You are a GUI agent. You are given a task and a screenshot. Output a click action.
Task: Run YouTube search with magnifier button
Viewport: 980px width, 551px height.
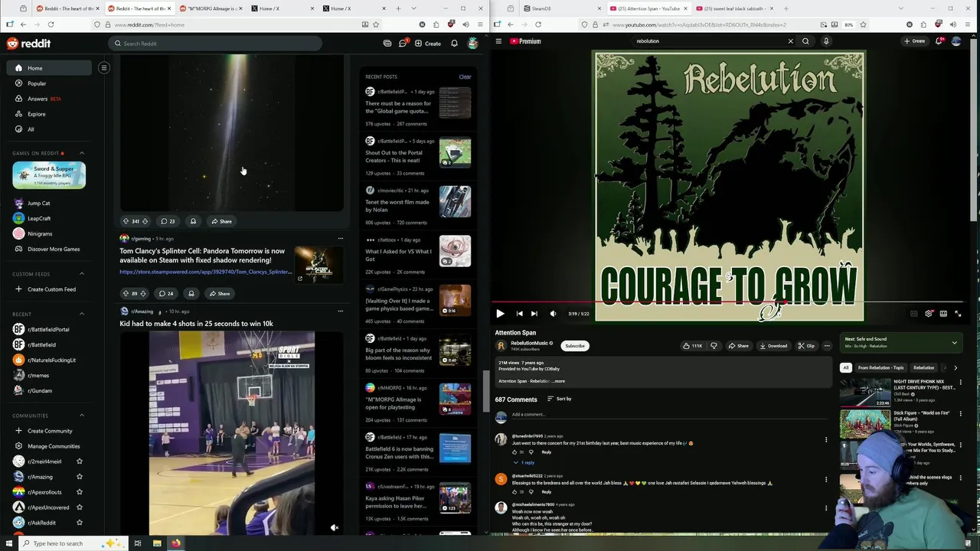pos(805,41)
